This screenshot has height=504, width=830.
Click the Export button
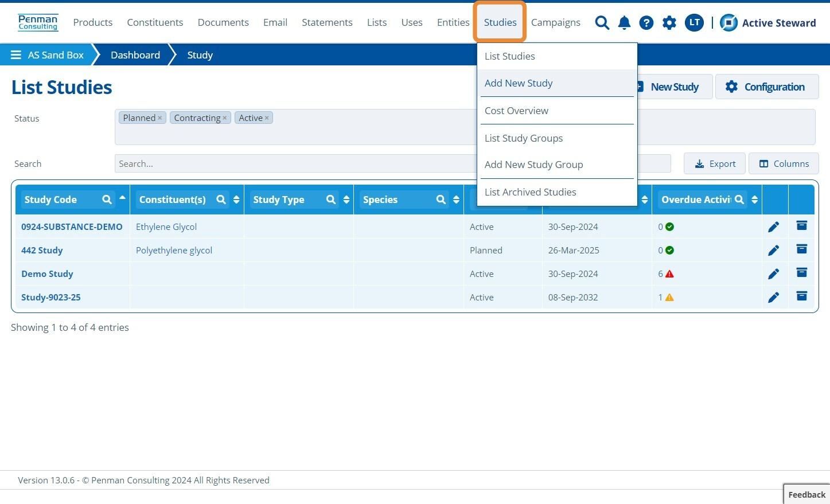click(x=715, y=163)
